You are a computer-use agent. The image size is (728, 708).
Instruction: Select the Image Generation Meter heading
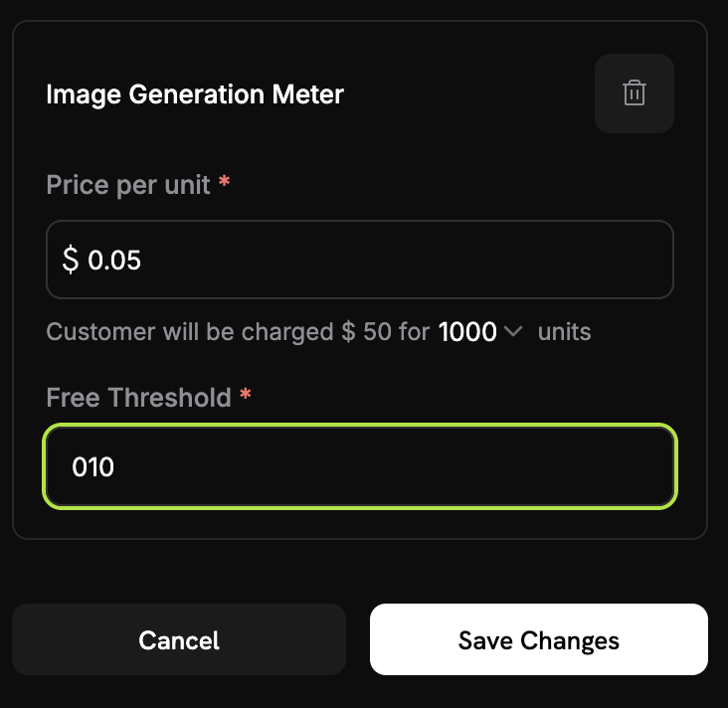click(x=195, y=94)
